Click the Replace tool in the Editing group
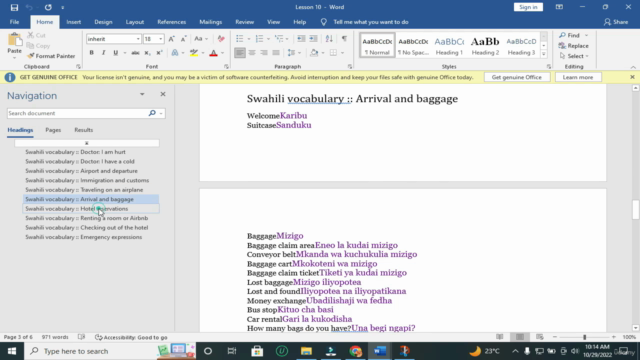640x360 pixels. 574,46
